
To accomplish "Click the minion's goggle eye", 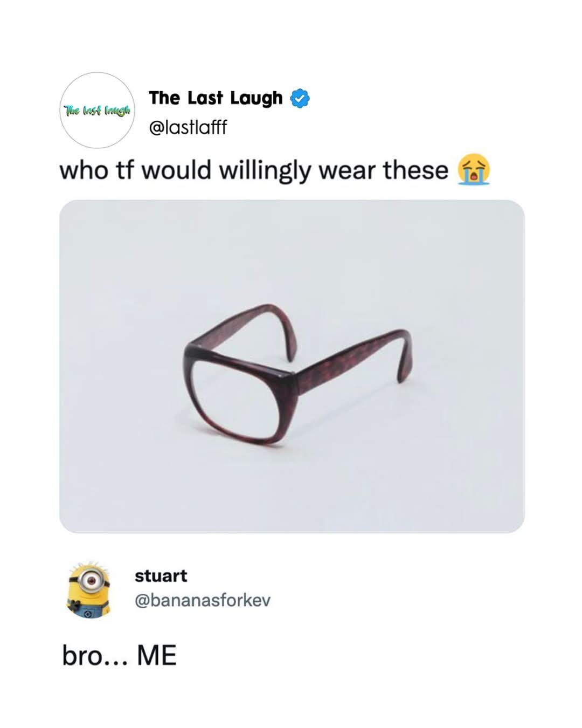I will [x=92, y=580].
